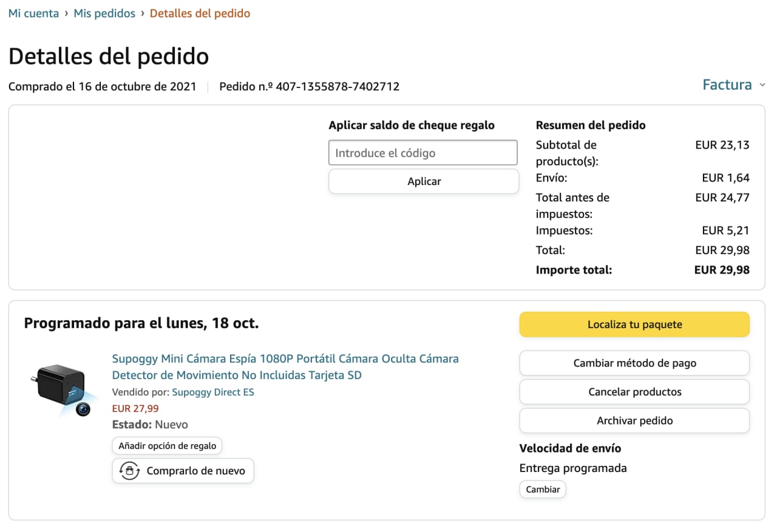This screenshot has width=777, height=532.
Task: Select Cambiar método de pago
Action: click(x=634, y=363)
